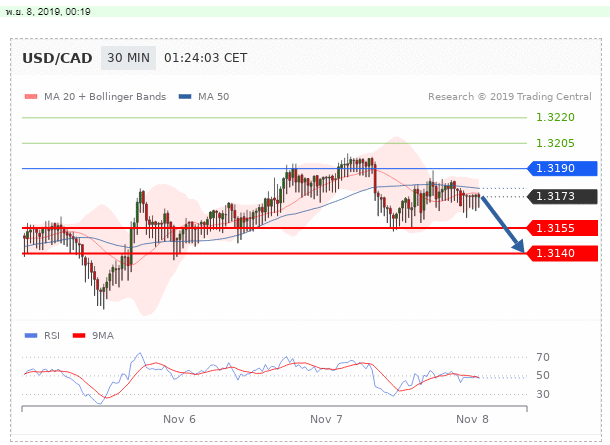Click the RSI blue legend swatch
This screenshot has height=445, width=610.
pos(31,335)
